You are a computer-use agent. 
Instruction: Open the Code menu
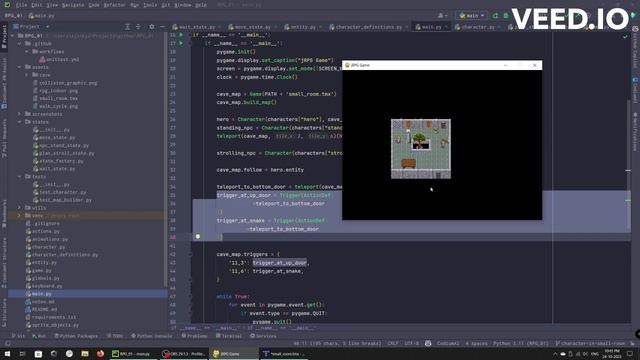point(94,5)
